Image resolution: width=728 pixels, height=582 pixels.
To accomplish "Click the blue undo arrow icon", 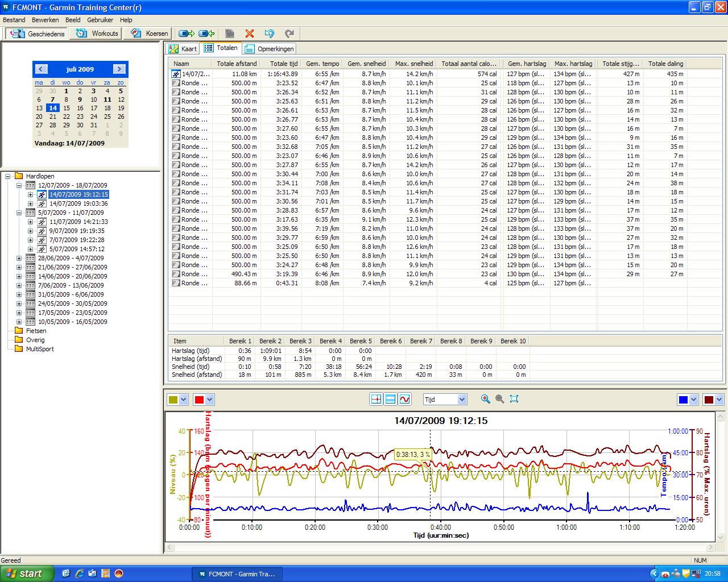I will click(270, 34).
